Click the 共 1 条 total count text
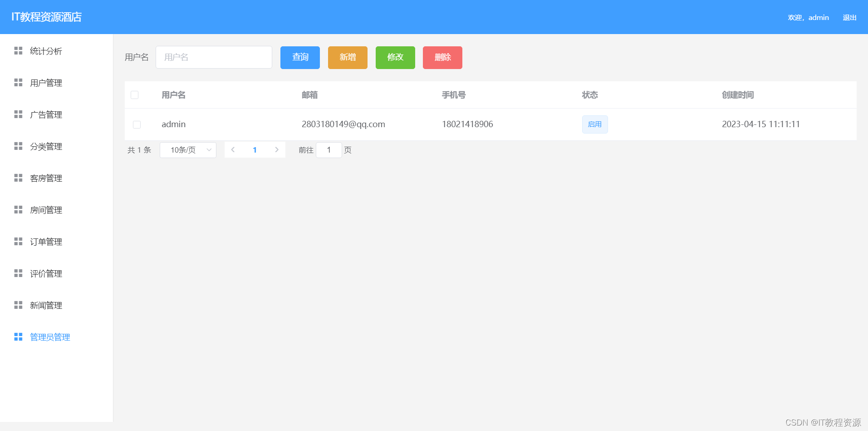Viewport: 868px width, 431px height. 139,150
